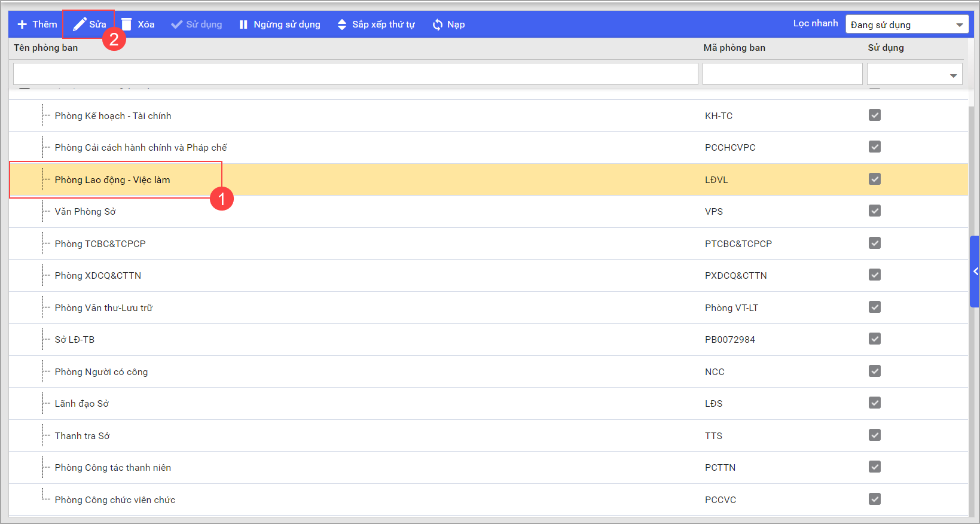The width and height of the screenshot is (980, 524).
Task: Click department code NCC
Action: pos(715,372)
